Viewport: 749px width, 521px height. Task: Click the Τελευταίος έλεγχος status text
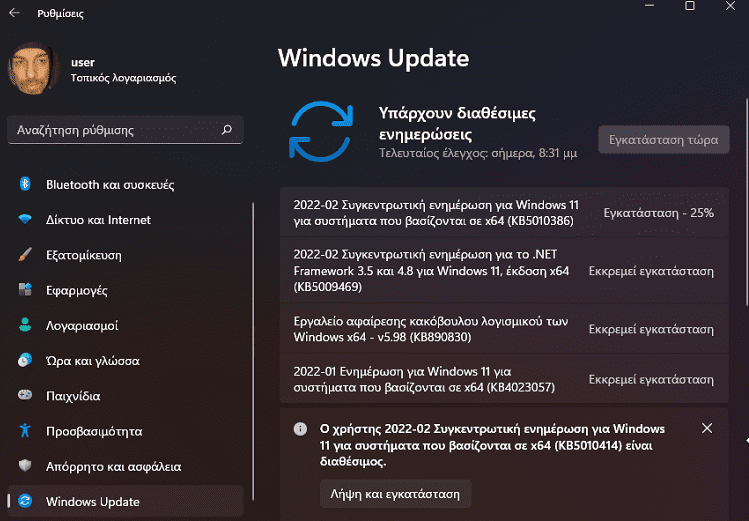(478, 153)
